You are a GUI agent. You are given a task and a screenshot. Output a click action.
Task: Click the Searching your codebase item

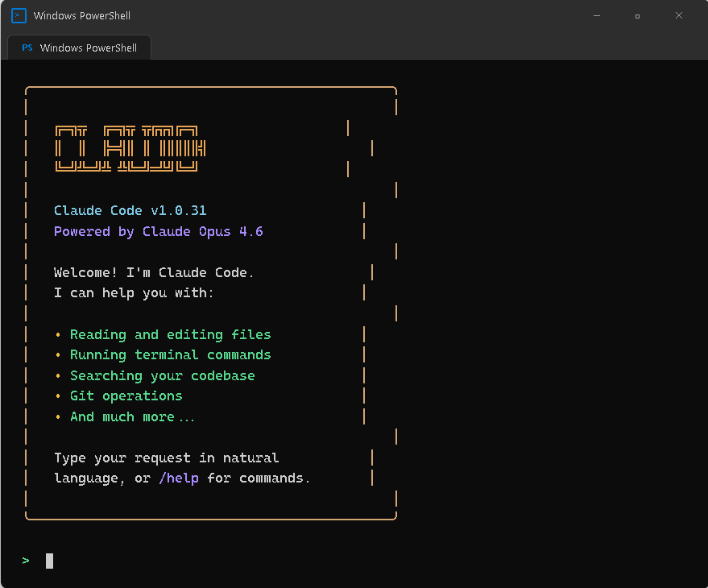162,375
